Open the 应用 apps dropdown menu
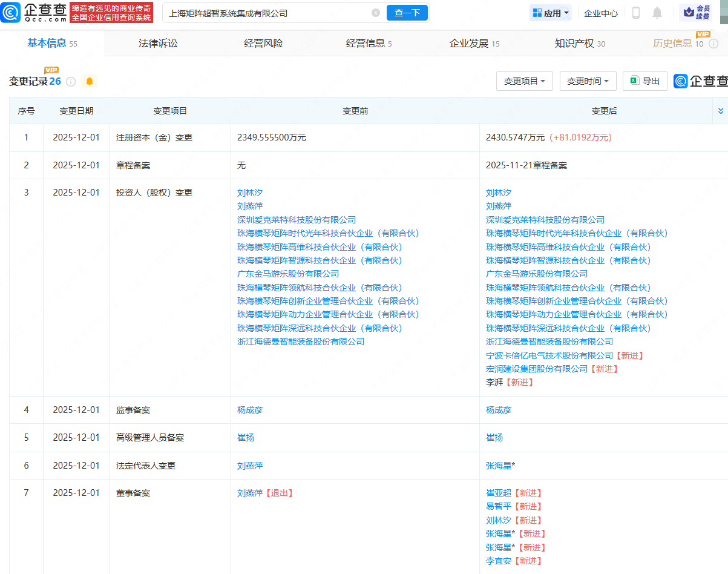 click(x=550, y=13)
